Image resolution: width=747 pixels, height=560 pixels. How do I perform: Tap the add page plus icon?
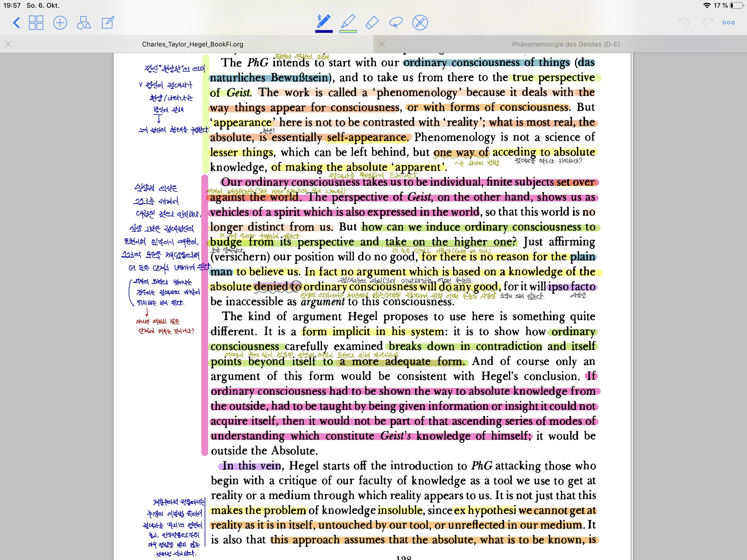pyautogui.click(x=60, y=23)
